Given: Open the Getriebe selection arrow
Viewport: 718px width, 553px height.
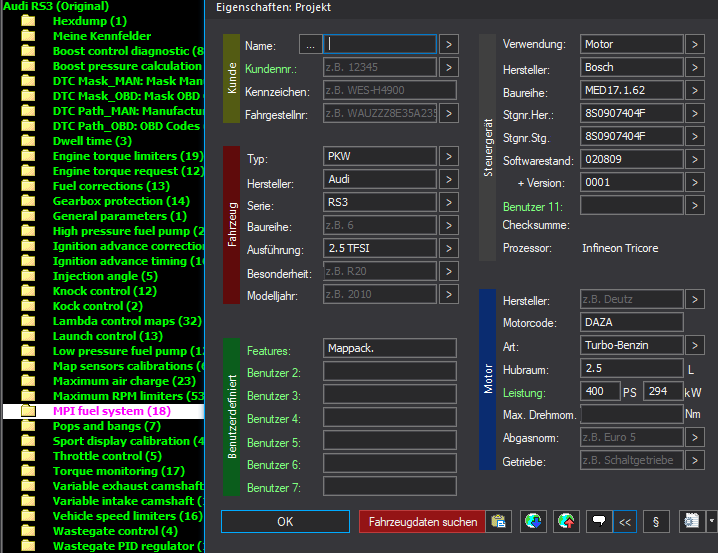Looking at the screenshot, I should pyautogui.click(x=695, y=460).
